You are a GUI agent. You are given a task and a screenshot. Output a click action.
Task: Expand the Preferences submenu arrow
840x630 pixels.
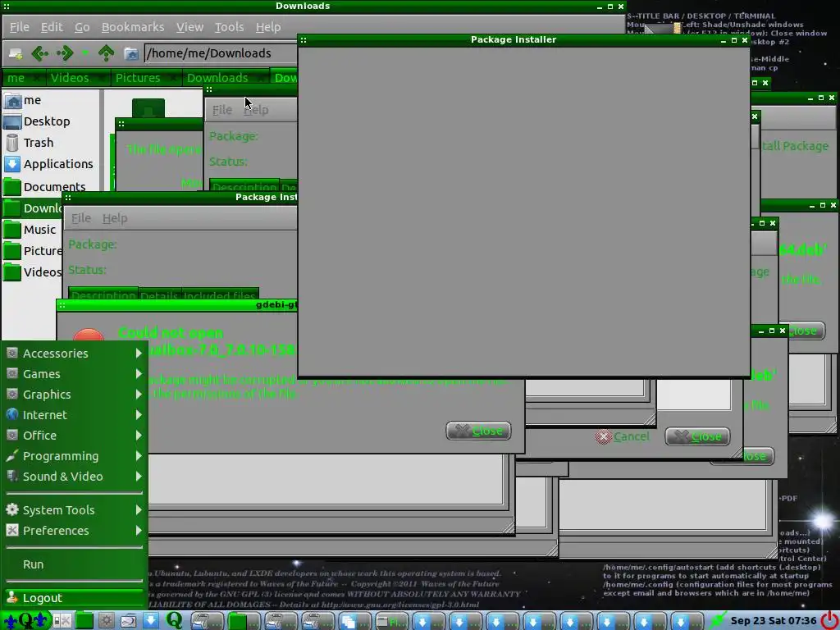pyautogui.click(x=139, y=531)
